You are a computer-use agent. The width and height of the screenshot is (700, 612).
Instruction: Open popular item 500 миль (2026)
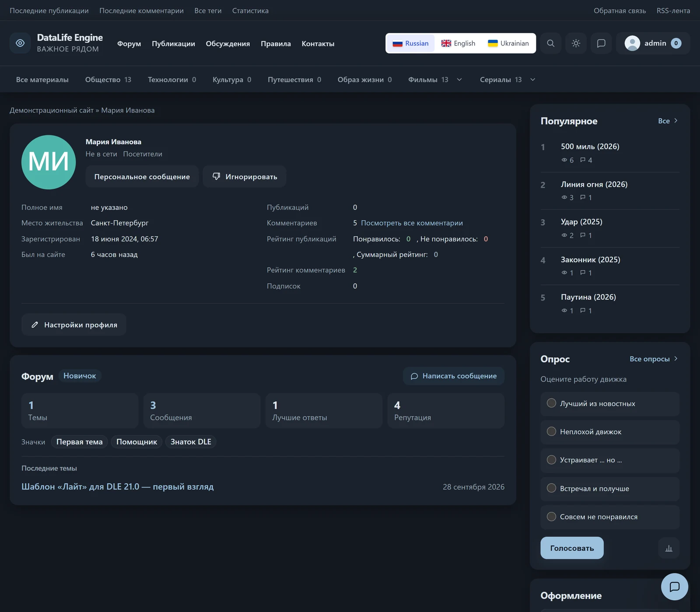(x=590, y=146)
